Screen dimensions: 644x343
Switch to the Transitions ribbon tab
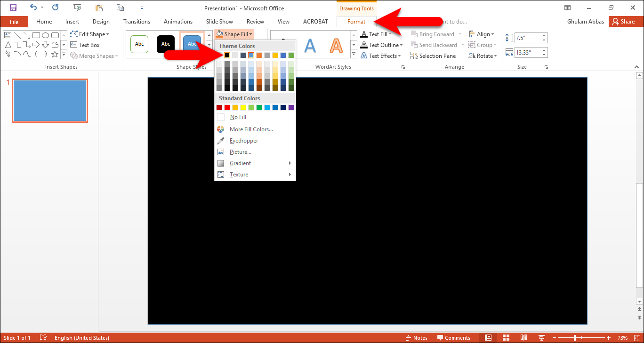coord(137,22)
